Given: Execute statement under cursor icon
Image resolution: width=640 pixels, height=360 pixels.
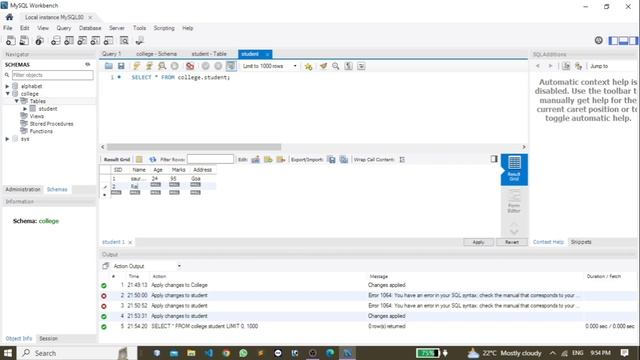Looking at the screenshot, I should [149, 66].
